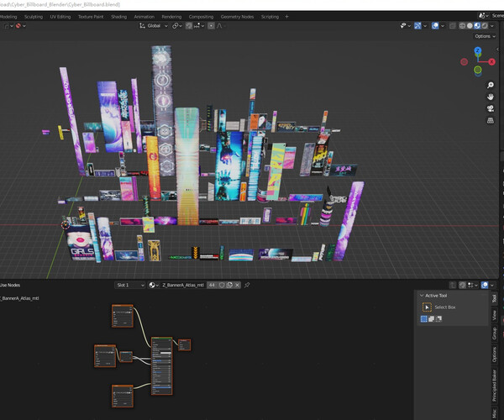Toggle viewport overlays button
This screenshot has height=420, width=504.
[435, 26]
